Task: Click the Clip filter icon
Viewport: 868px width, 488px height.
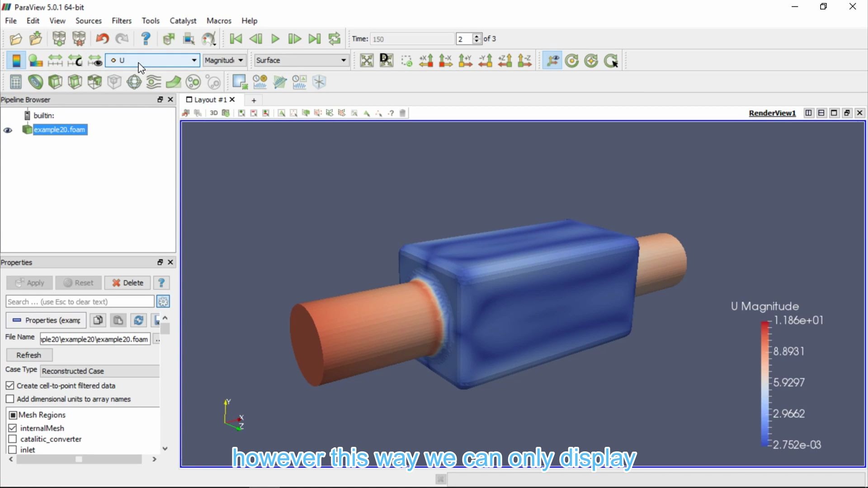Action: (x=55, y=82)
